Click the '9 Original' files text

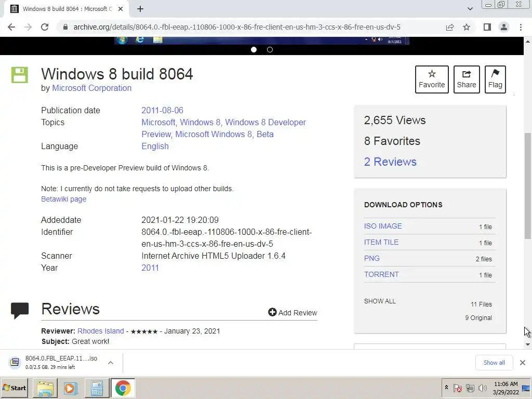click(478, 318)
